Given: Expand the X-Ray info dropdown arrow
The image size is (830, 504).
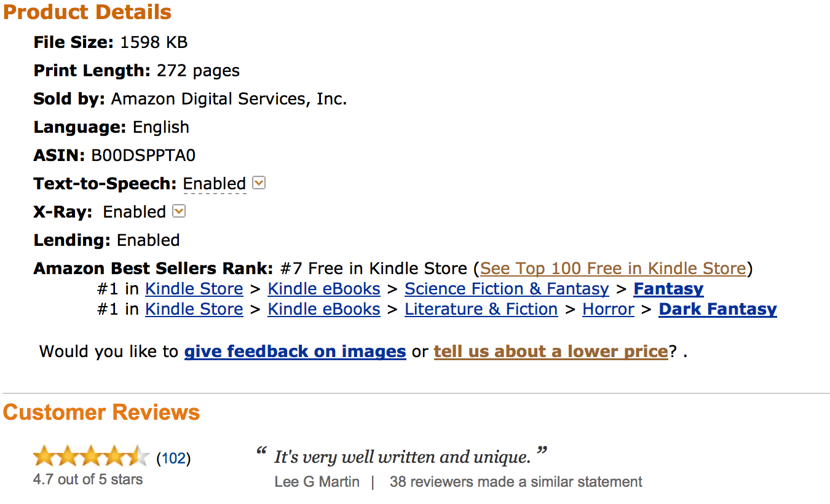Looking at the screenshot, I should coord(179,211).
